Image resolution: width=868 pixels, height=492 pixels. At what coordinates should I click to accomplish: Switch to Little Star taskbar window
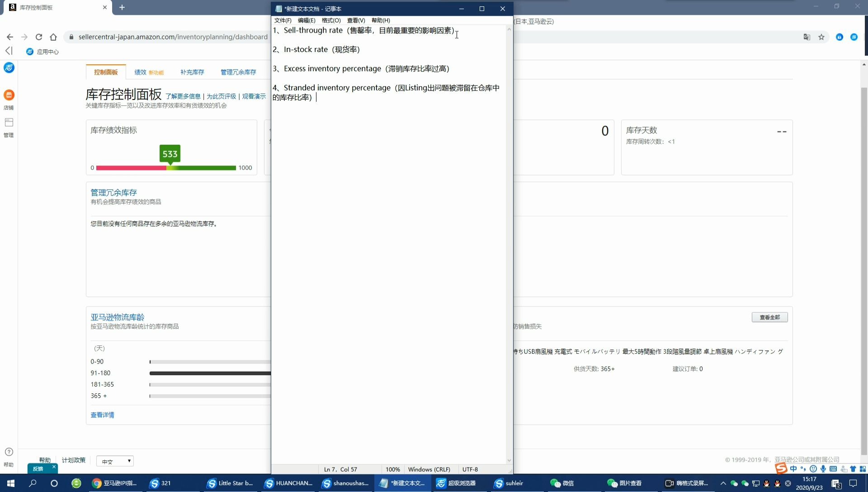[230, 483]
